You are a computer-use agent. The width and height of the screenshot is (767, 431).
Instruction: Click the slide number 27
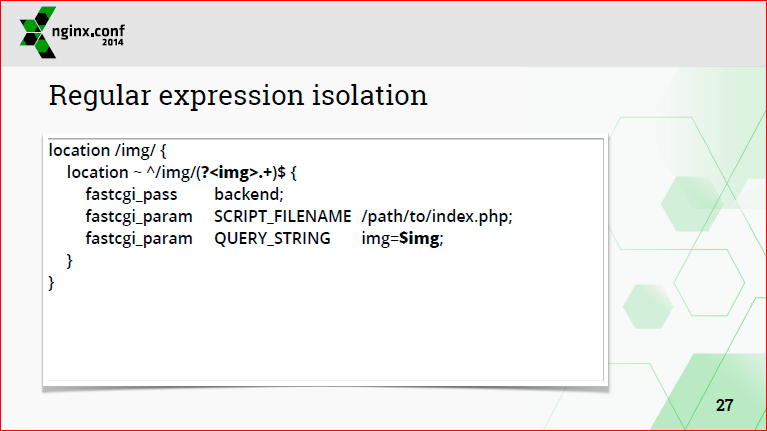tap(724, 406)
